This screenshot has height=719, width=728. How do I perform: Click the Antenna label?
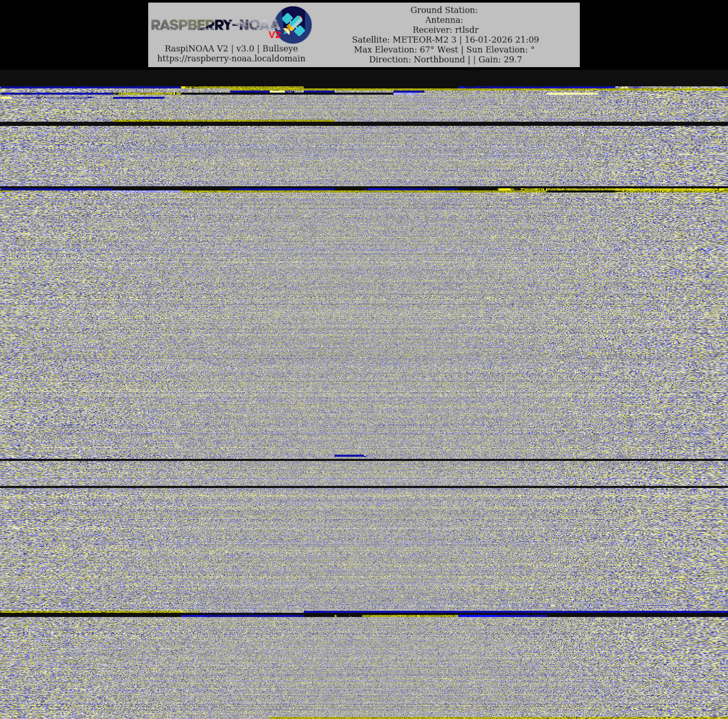tap(444, 20)
